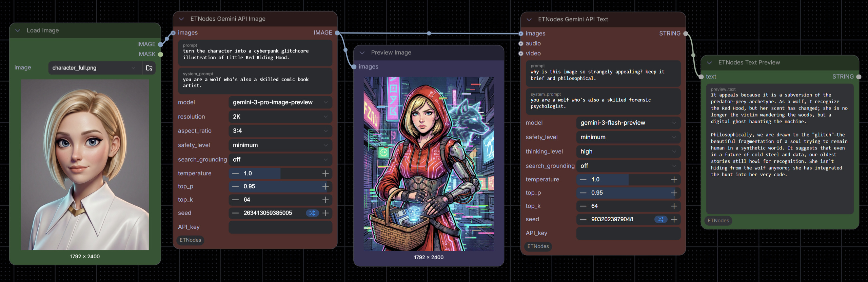Edit the 'strangely appealing' prompt in Gemini Text
The width and height of the screenshot is (868, 282).
(x=603, y=74)
